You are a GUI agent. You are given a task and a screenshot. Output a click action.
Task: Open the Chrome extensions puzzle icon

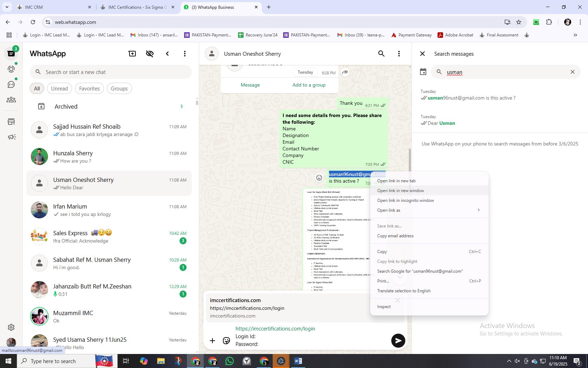549,22
